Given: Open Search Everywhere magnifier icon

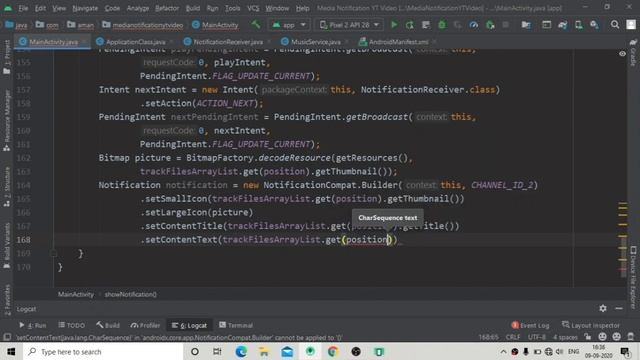Looking at the screenshot, I should tap(615, 25).
